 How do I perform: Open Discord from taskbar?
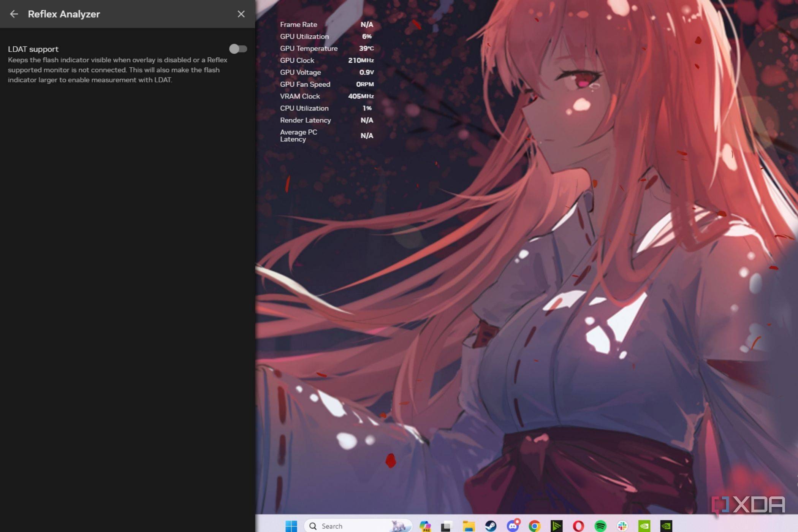coord(513,526)
